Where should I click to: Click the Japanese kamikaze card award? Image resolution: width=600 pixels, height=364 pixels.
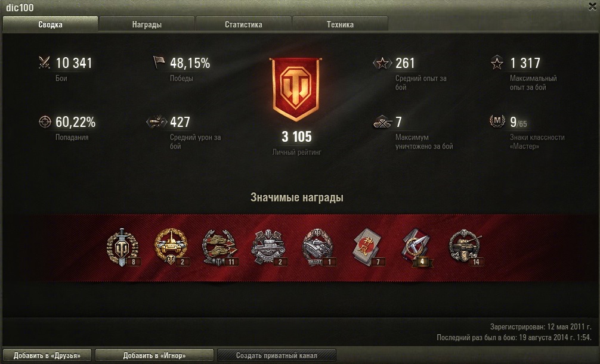[367, 247]
